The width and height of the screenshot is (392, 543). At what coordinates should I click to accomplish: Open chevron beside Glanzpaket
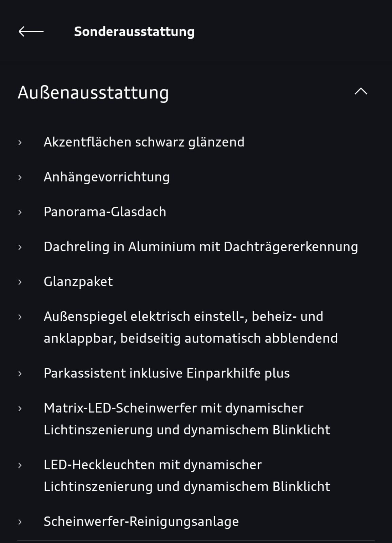20,282
